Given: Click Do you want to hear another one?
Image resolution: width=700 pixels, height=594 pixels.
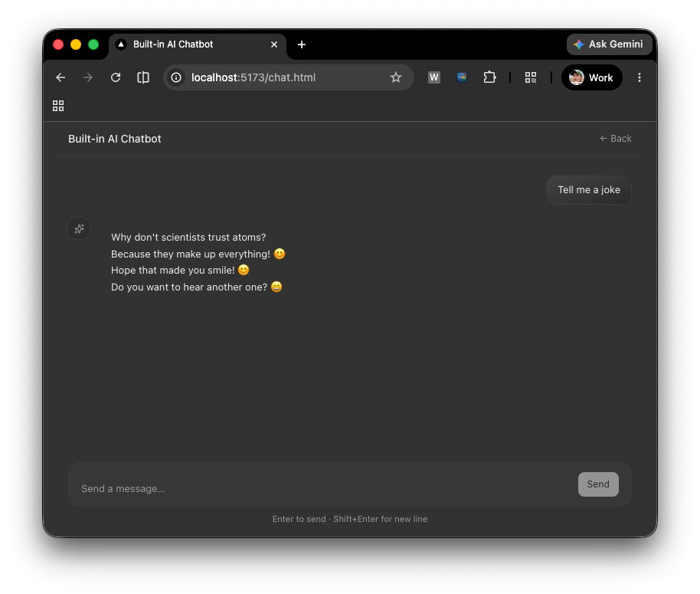Looking at the screenshot, I should tap(196, 287).
